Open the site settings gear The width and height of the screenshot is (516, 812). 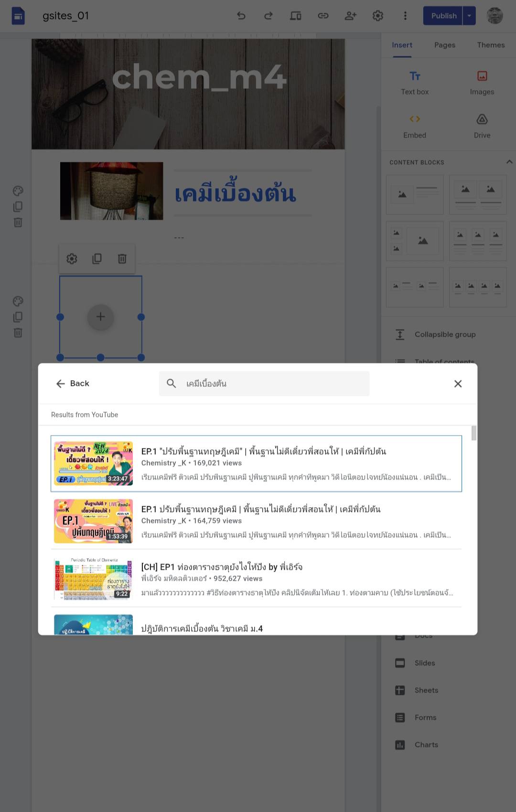click(x=378, y=16)
